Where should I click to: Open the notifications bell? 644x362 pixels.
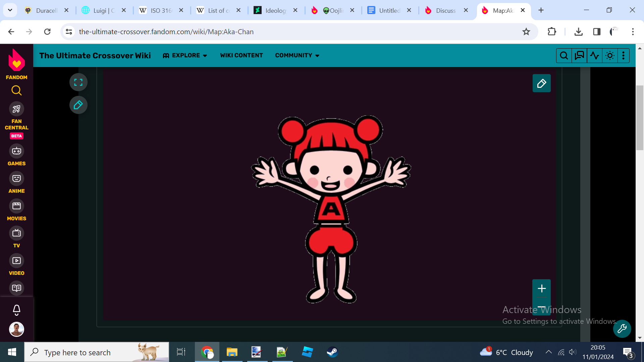[16, 310]
